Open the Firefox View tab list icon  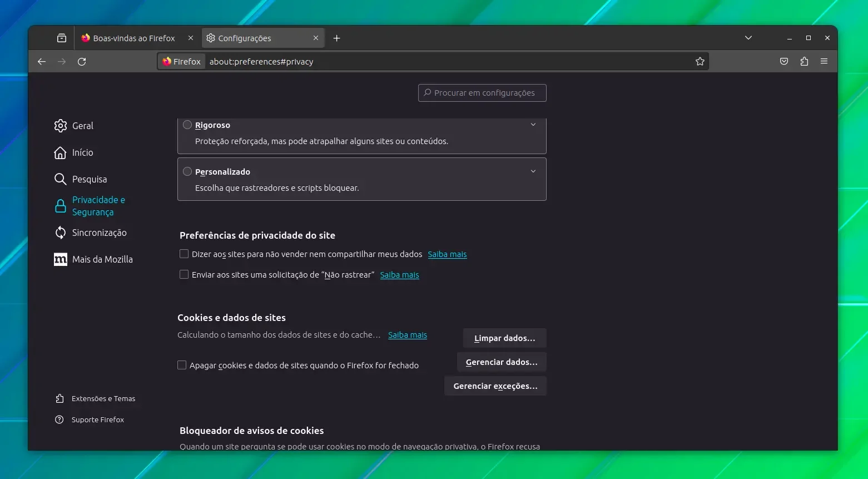[62, 38]
